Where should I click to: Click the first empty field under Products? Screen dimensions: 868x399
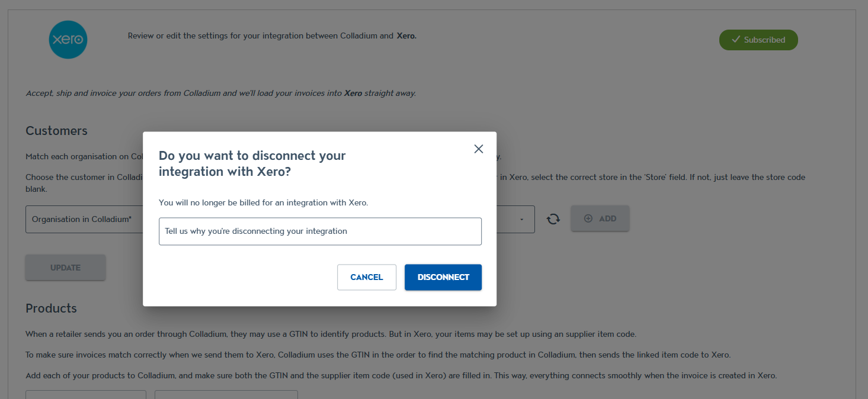(x=86, y=395)
